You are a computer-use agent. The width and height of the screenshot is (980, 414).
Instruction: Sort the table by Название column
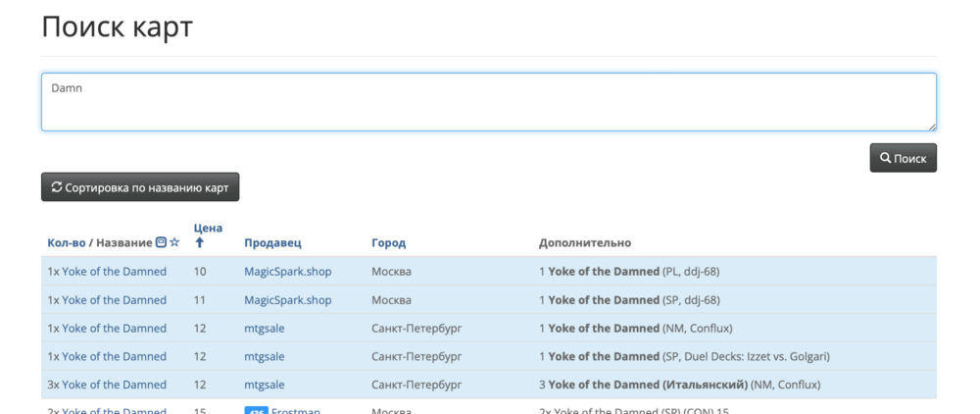coord(123,242)
